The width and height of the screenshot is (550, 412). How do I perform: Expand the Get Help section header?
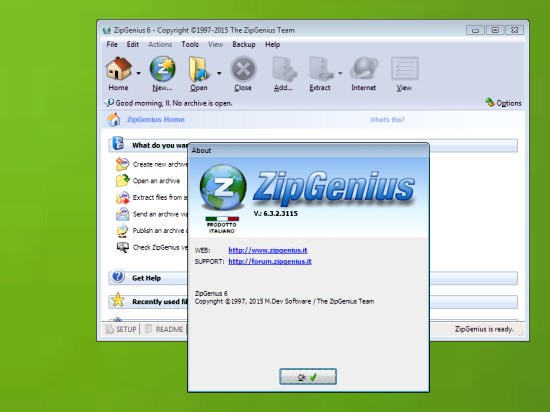pyautogui.click(x=313, y=278)
